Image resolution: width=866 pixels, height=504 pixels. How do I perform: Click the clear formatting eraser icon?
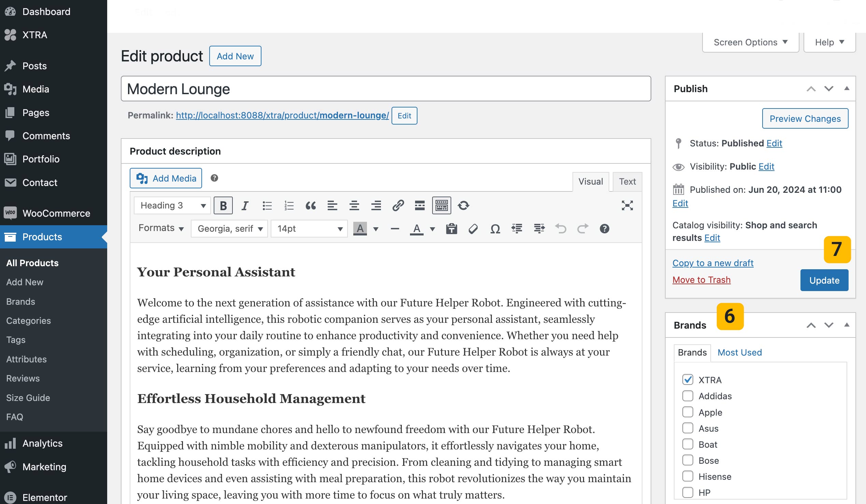[x=473, y=229]
